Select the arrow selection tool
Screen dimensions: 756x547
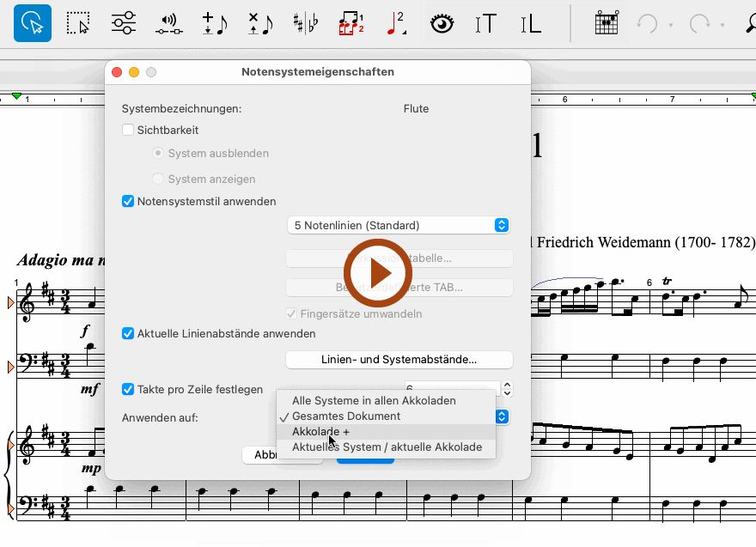32,23
